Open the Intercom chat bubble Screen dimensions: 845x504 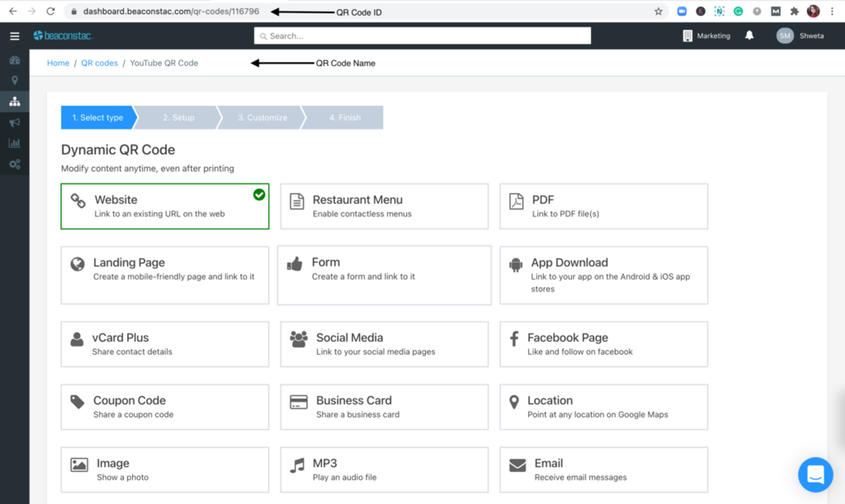[815, 475]
